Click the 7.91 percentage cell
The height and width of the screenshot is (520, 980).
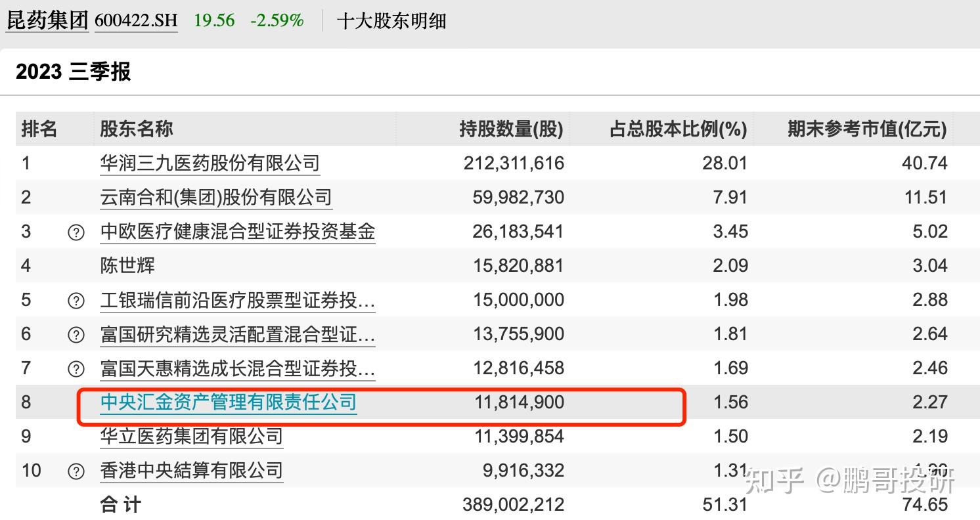point(730,197)
